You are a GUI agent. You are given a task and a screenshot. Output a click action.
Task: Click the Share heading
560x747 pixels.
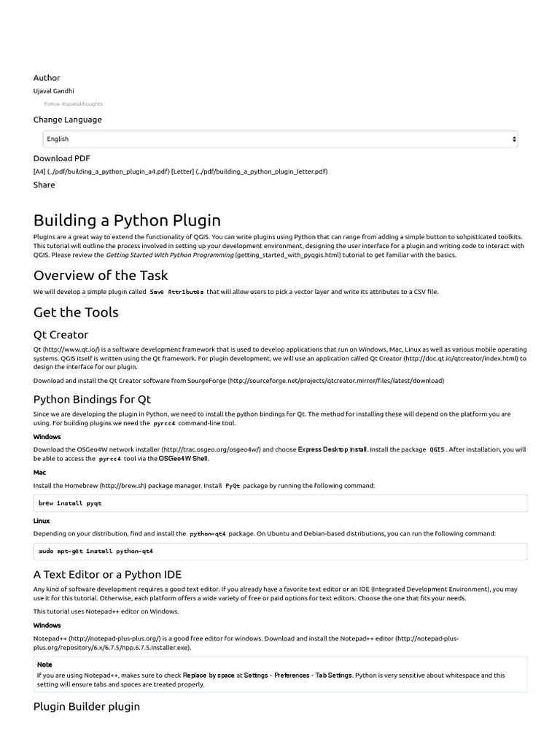tap(44, 185)
